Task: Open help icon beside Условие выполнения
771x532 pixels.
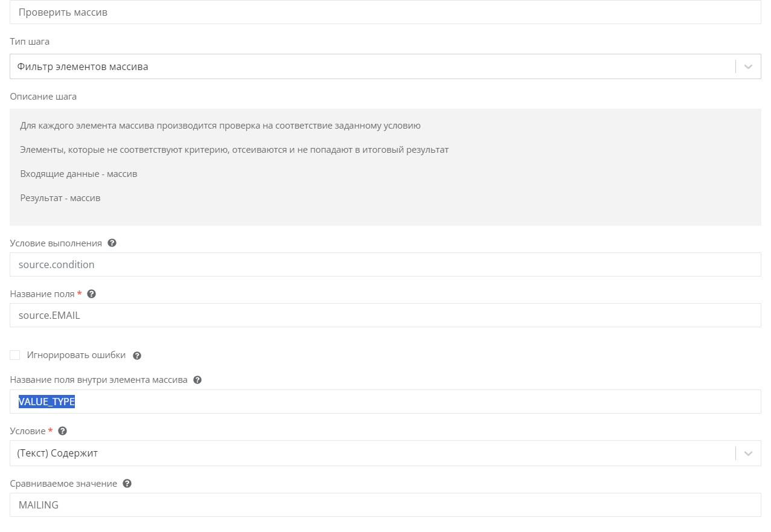Action: pos(112,243)
